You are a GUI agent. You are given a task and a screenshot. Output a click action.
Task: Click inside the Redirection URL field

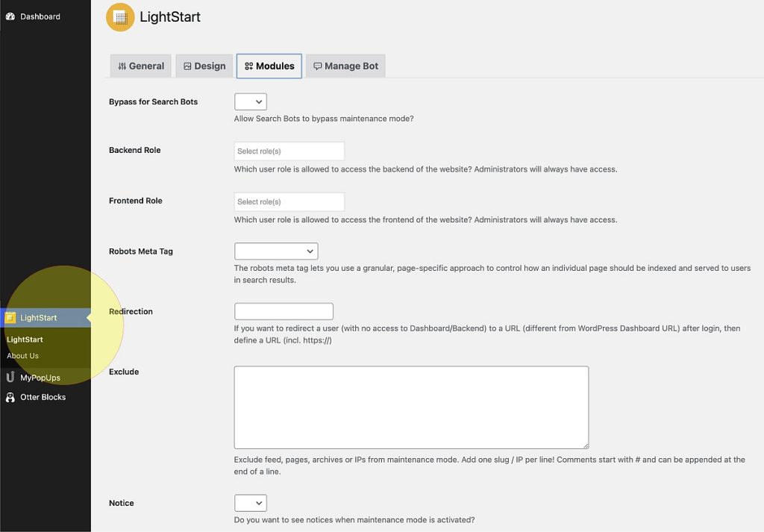(284, 311)
